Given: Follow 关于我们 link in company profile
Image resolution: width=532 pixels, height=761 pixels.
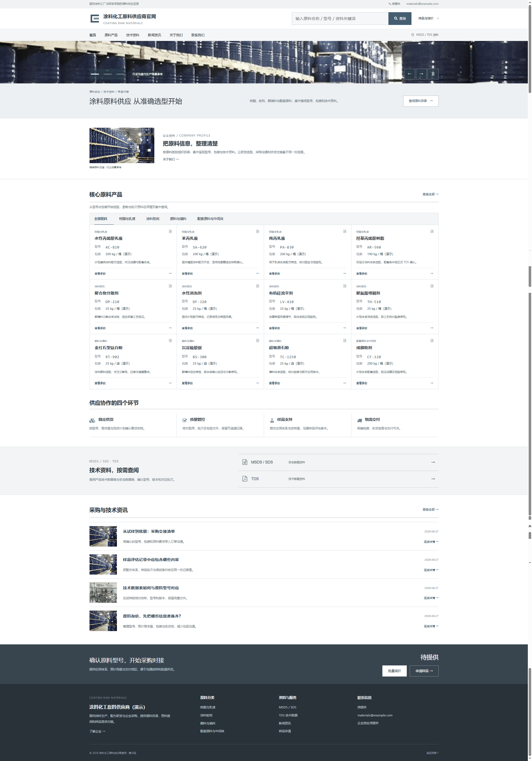Looking at the screenshot, I should [170, 159].
